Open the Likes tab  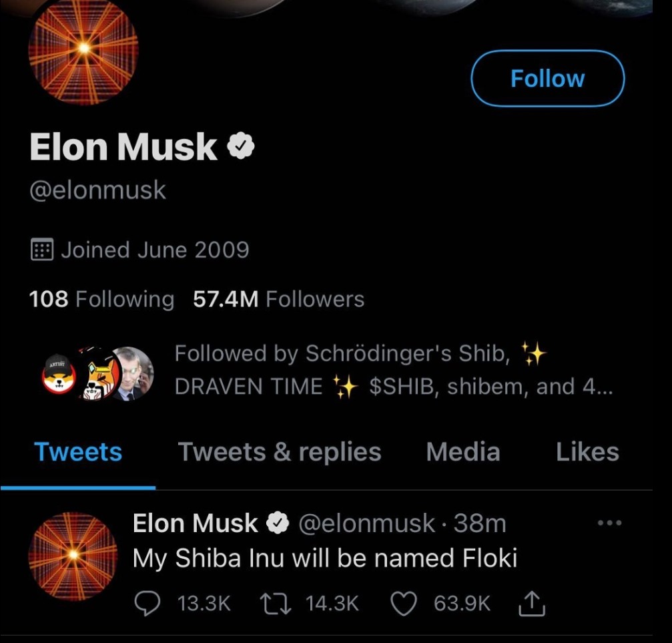587,452
